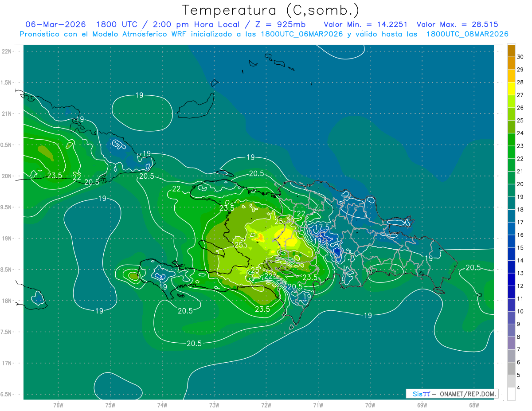Click "Valor Max. = 28.515"

(x=458, y=24)
